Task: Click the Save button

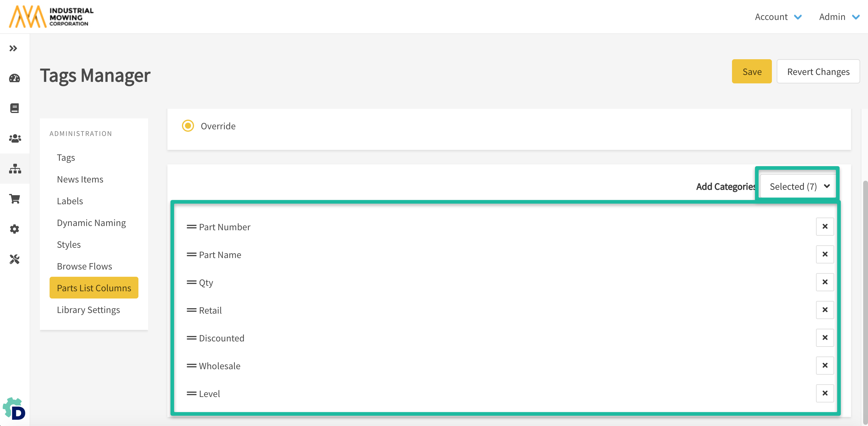Action: click(751, 71)
